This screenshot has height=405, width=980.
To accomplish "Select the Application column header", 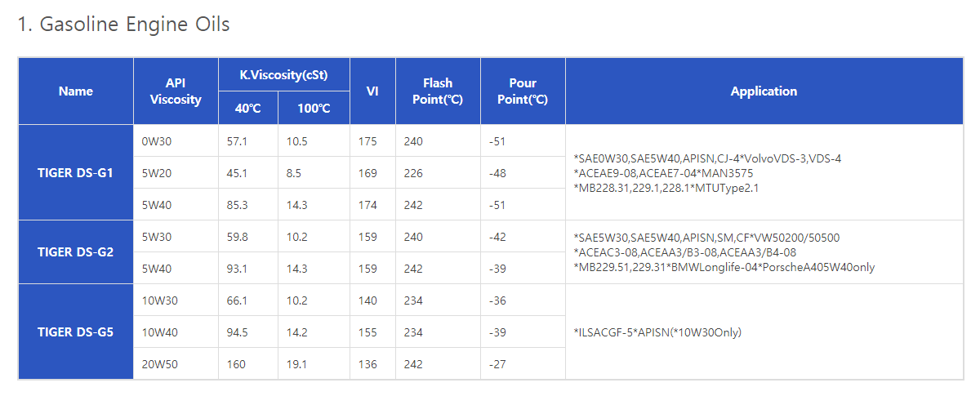I will pyautogui.click(x=764, y=91).
